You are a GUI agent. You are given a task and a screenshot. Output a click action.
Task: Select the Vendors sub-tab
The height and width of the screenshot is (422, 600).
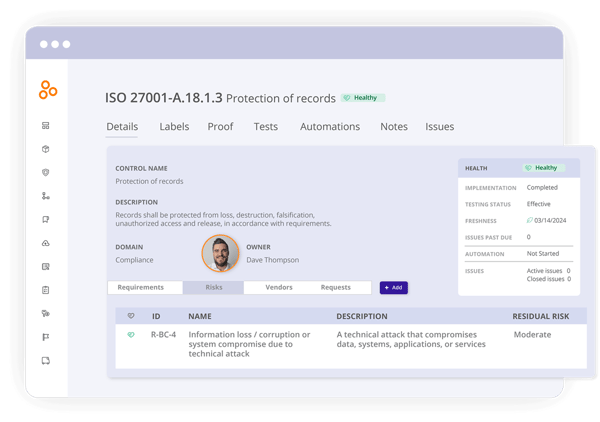(279, 287)
